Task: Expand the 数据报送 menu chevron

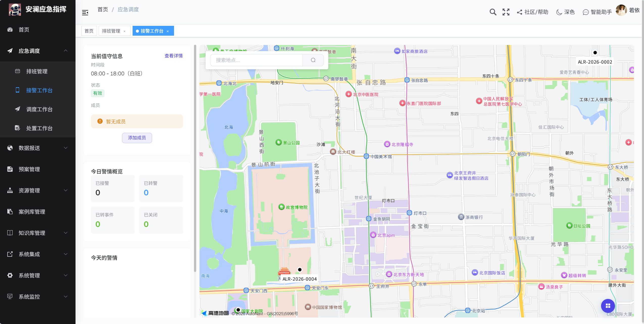Action: click(x=65, y=148)
